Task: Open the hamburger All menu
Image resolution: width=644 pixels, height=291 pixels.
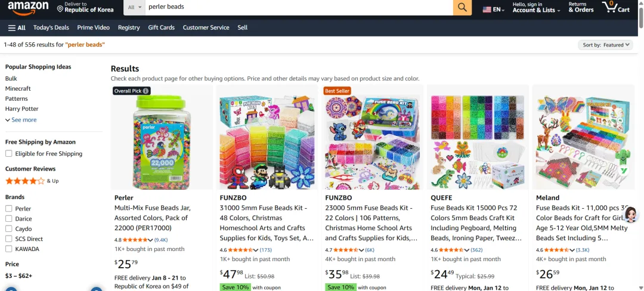Action: coord(17,27)
